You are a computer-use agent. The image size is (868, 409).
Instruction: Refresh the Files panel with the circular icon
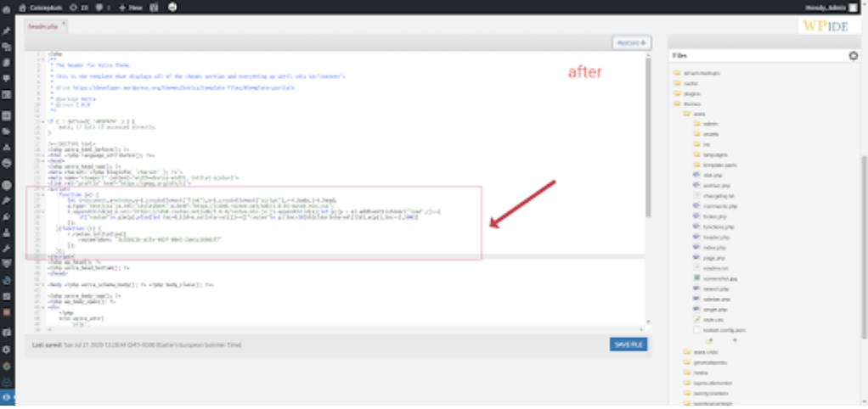(853, 55)
